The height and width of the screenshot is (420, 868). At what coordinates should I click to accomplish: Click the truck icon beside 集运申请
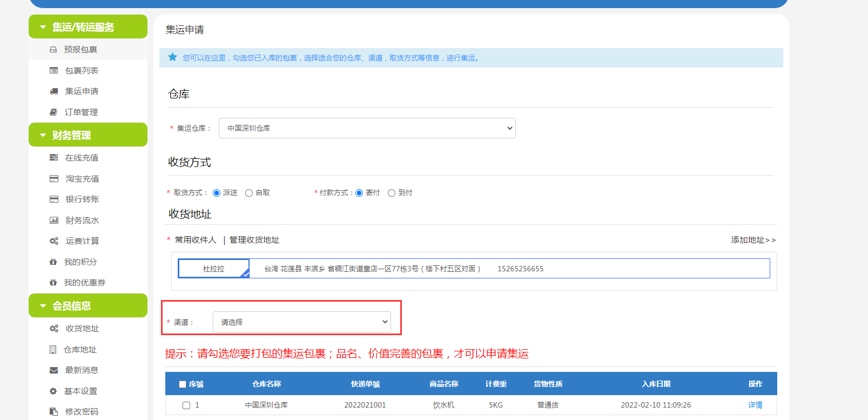(x=53, y=91)
